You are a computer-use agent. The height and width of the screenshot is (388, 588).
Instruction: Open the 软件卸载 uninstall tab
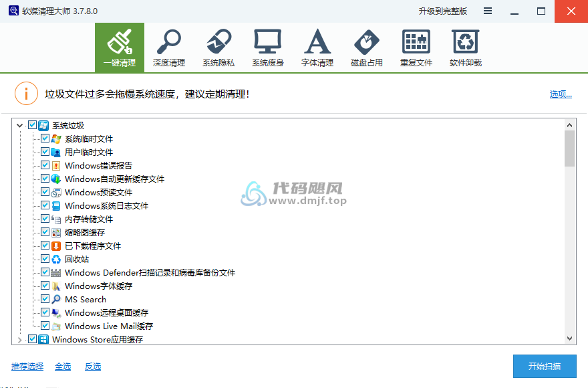point(466,47)
